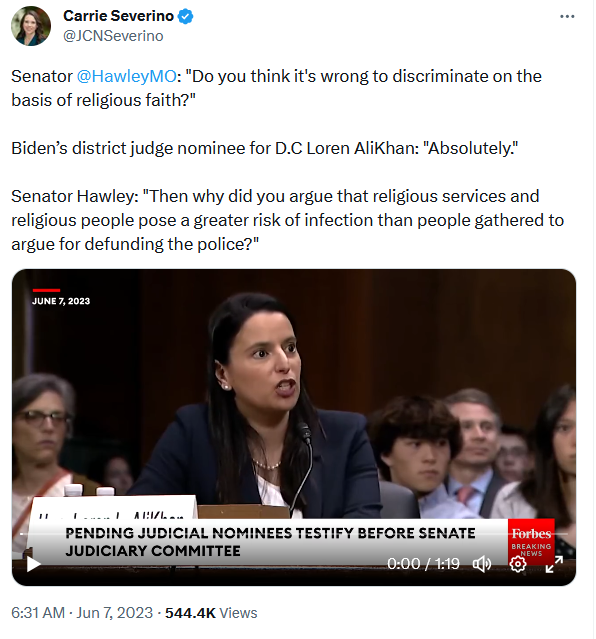This screenshot has width=596, height=639.
Task: Open the tweet's more options menu
Action: pyautogui.click(x=567, y=16)
